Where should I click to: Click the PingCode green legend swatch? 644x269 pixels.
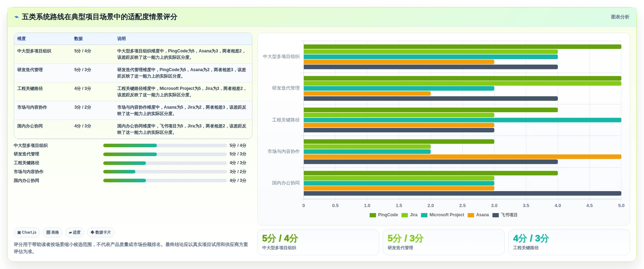tap(373, 215)
